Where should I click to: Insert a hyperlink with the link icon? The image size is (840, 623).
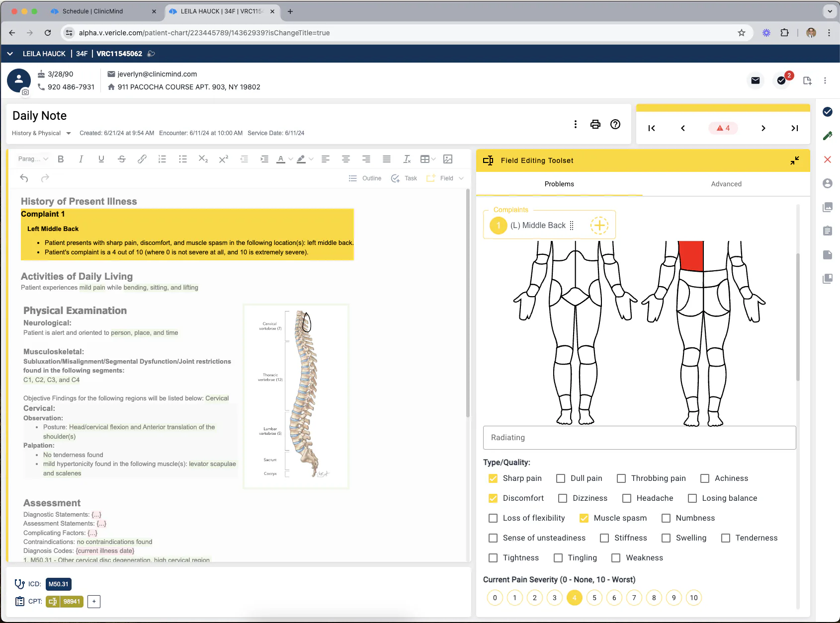click(x=142, y=159)
